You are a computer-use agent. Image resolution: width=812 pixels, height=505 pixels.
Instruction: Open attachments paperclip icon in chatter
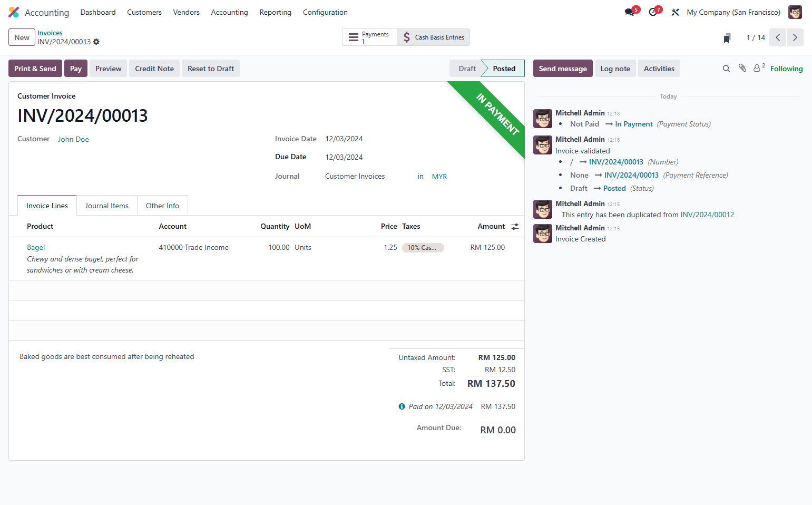pos(742,68)
